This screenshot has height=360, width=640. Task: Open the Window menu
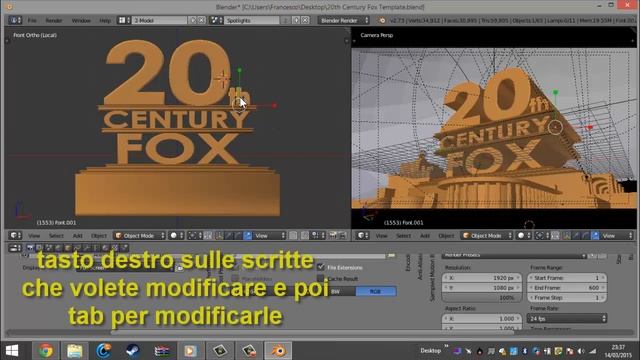pyautogui.click(x=81, y=20)
